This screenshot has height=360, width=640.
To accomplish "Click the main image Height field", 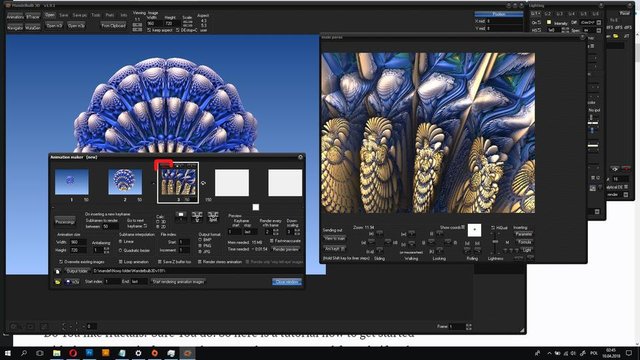I will (172, 24).
